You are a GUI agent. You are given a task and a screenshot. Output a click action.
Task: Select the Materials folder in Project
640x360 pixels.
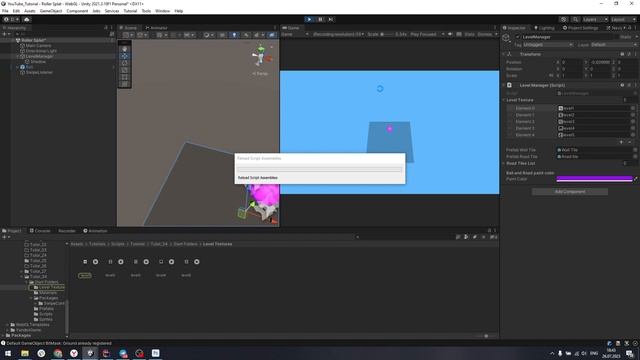click(45, 293)
